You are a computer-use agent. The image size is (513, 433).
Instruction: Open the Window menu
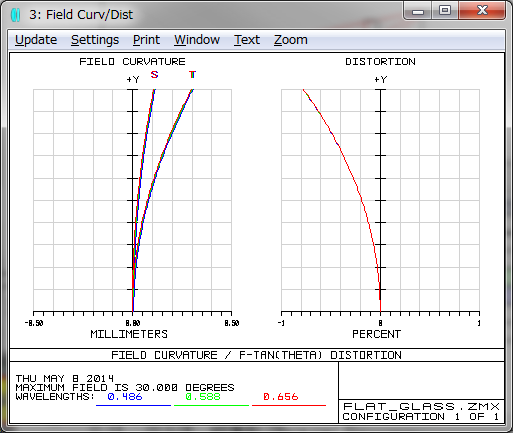click(197, 40)
